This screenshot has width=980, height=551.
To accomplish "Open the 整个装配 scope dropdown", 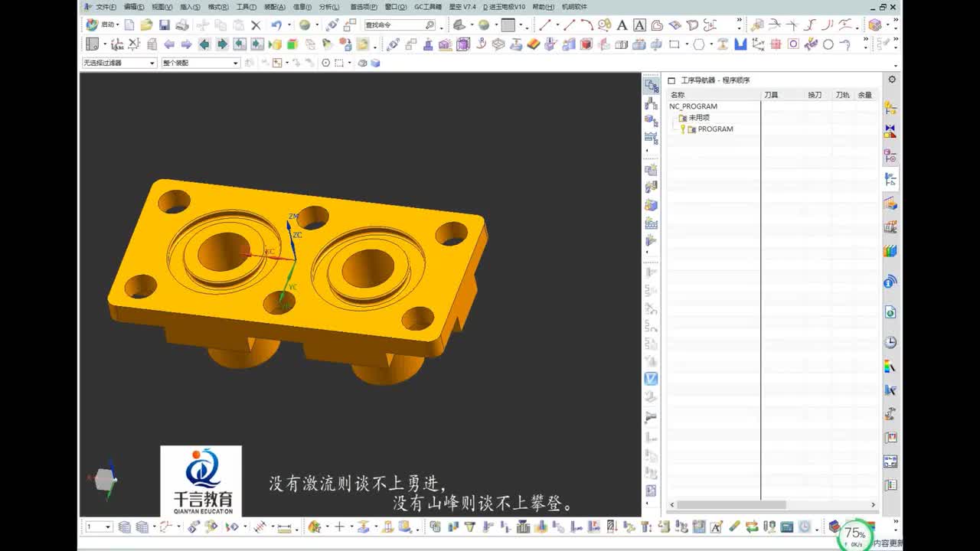I will (201, 63).
